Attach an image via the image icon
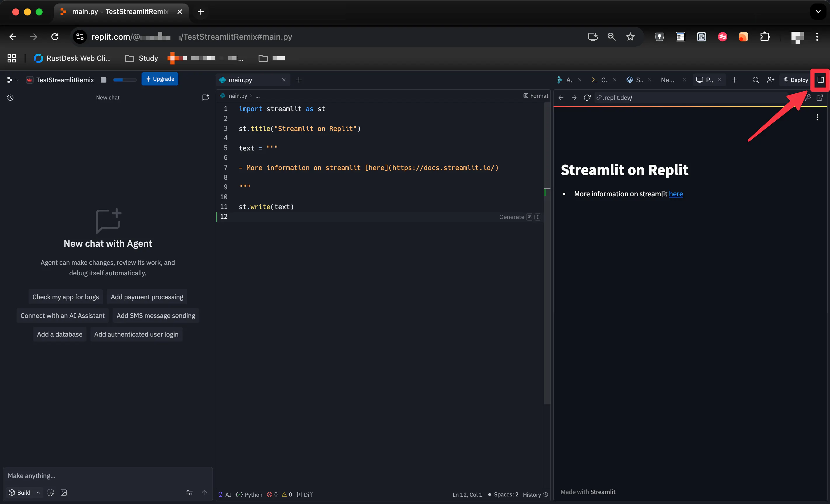 (64, 493)
